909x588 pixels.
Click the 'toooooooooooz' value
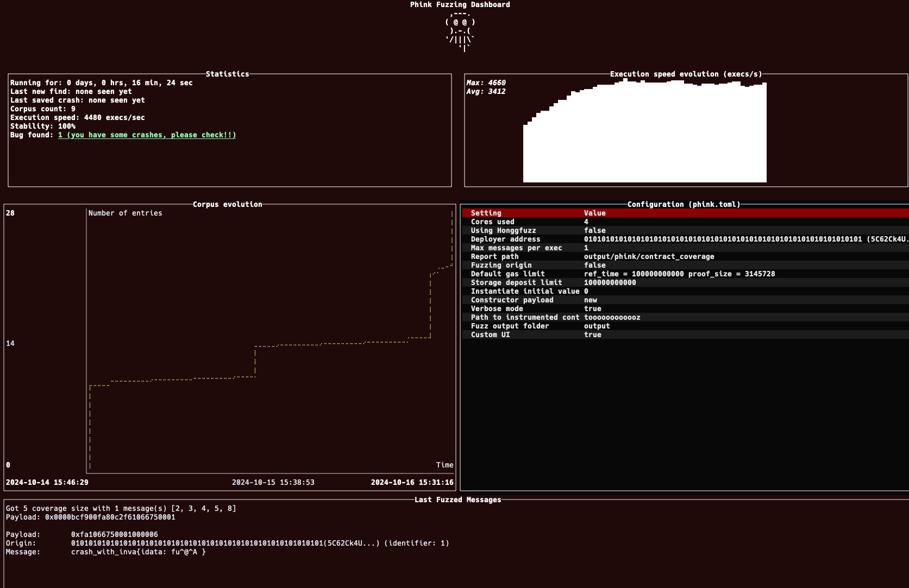612,317
